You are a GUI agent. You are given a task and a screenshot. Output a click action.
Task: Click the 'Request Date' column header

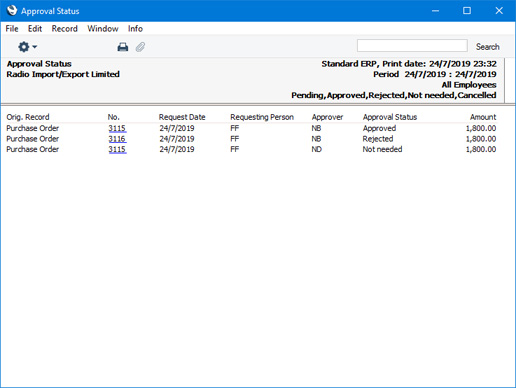pyautogui.click(x=182, y=117)
